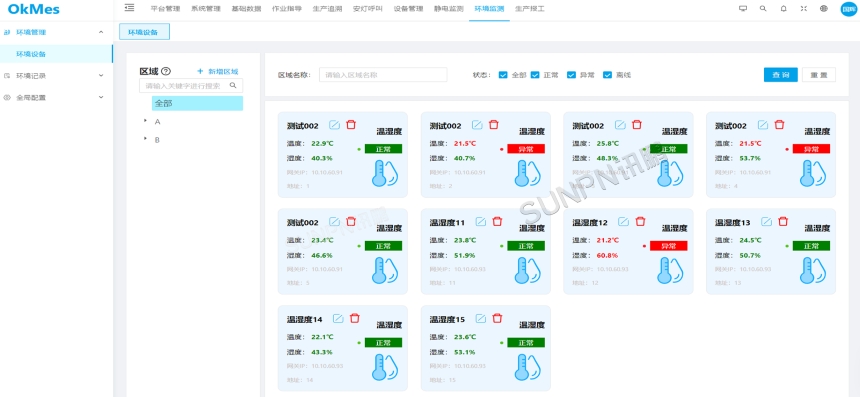Image resolution: width=860 pixels, height=397 pixels.
Task: Delete the 测试002 card with humidity 53.7%
Action: 779,125
